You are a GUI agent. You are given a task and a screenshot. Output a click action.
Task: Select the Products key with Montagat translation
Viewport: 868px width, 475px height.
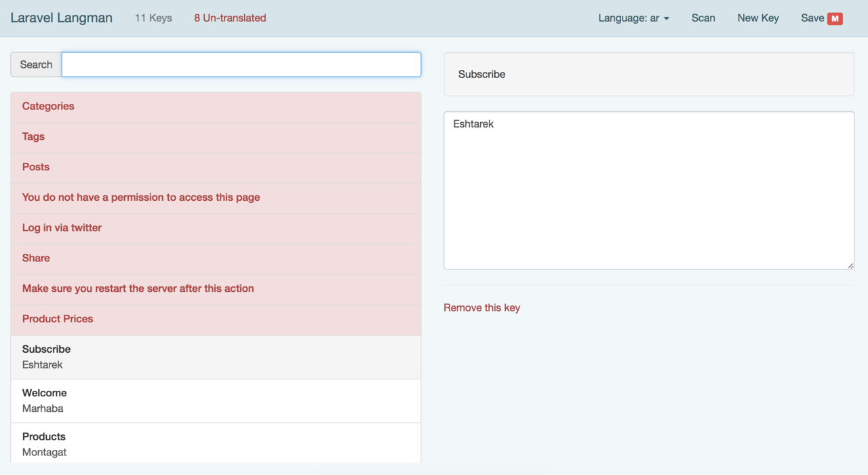216,444
